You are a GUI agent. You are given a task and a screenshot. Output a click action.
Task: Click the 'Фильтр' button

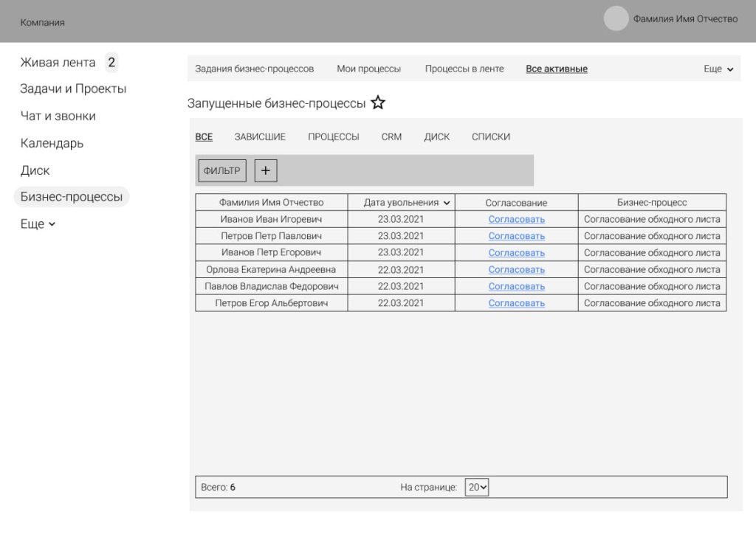click(222, 170)
